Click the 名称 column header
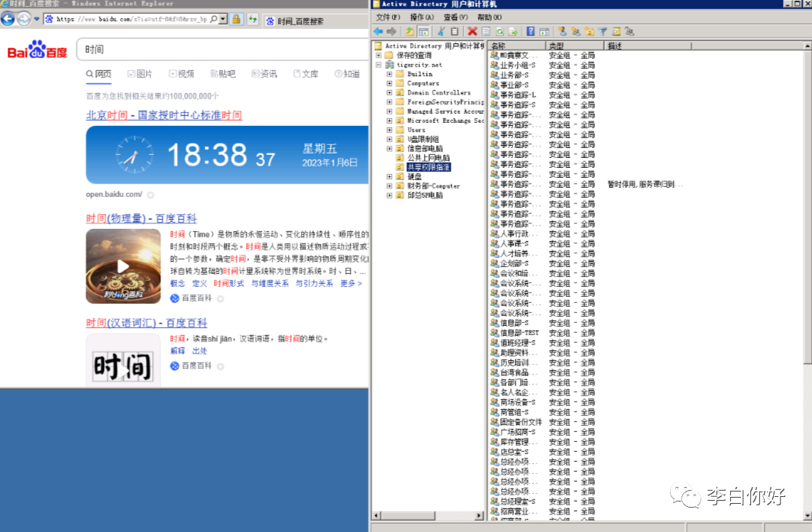 point(517,46)
